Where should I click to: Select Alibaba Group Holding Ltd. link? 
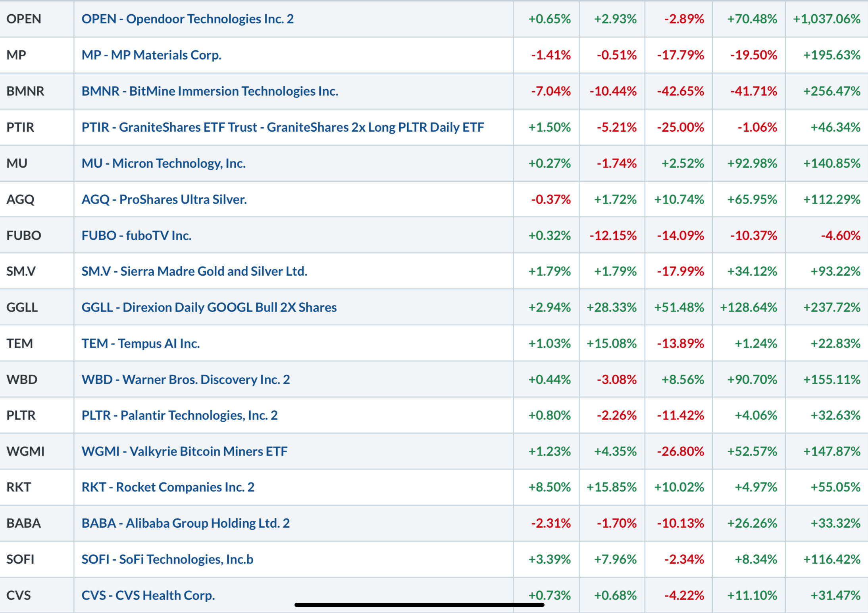tap(185, 523)
